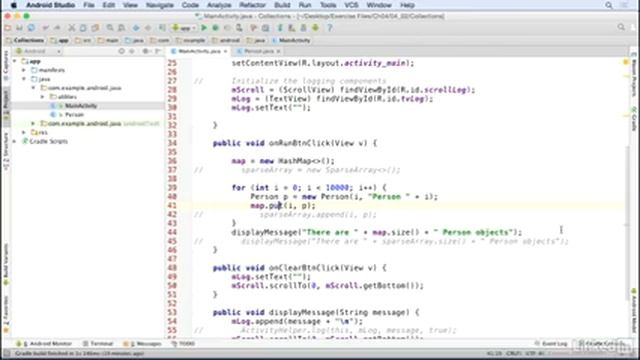Open the Event Log panel
The width and height of the screenshot is (640, 360).
pyautogui.click(x=551, y=344)
